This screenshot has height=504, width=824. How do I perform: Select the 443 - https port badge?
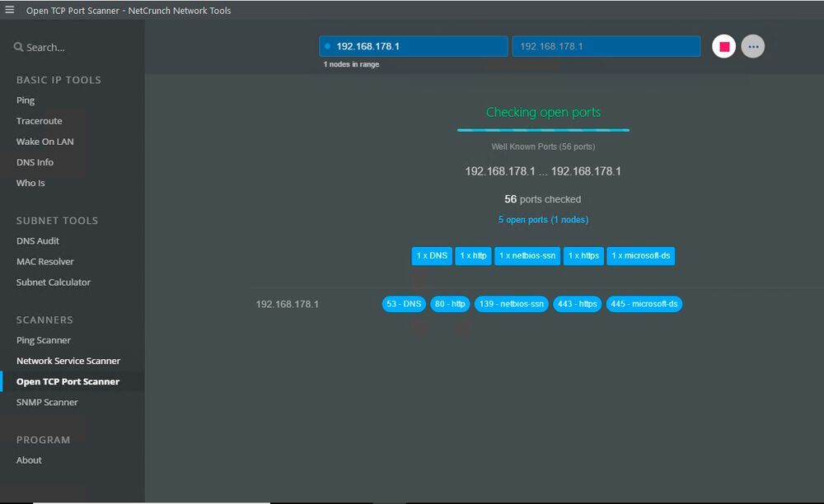tap(577, 304)
